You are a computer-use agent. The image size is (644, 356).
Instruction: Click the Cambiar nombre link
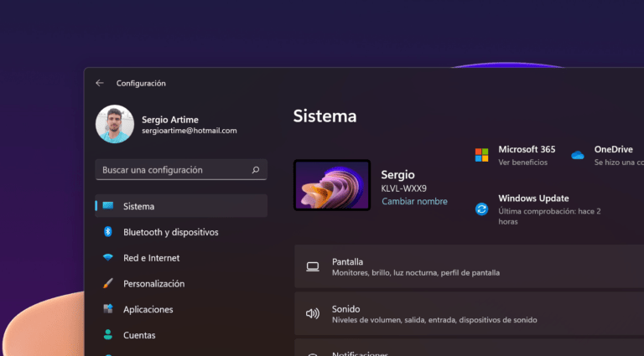click(414, 201)
